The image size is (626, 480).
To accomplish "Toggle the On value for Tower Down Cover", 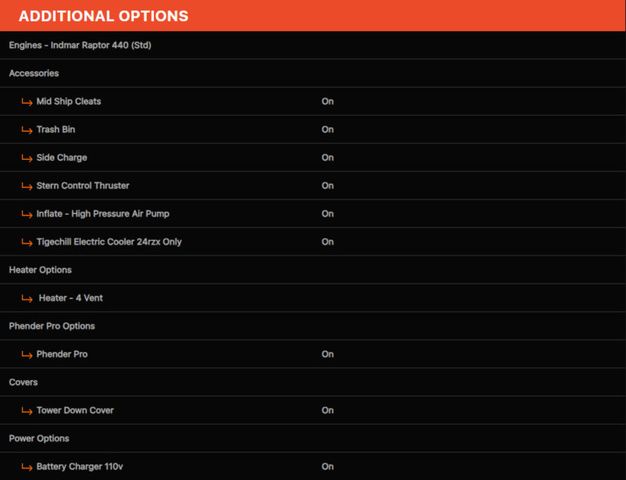I will point(327,410).
